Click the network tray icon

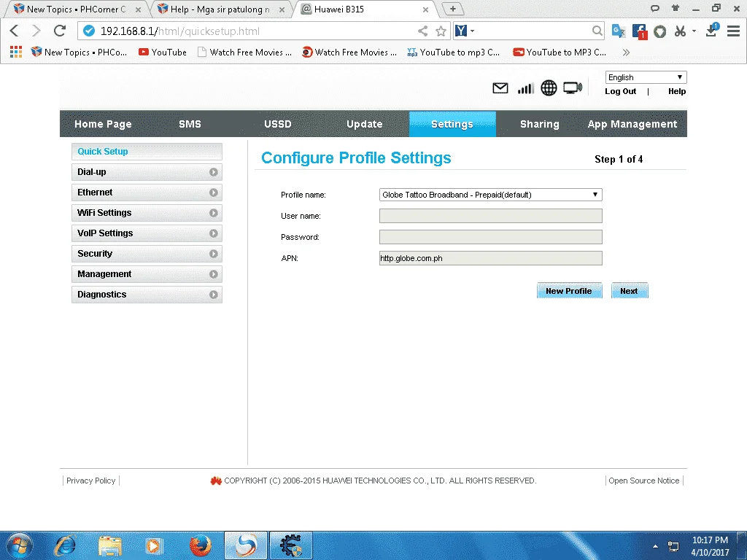(673, 546)
